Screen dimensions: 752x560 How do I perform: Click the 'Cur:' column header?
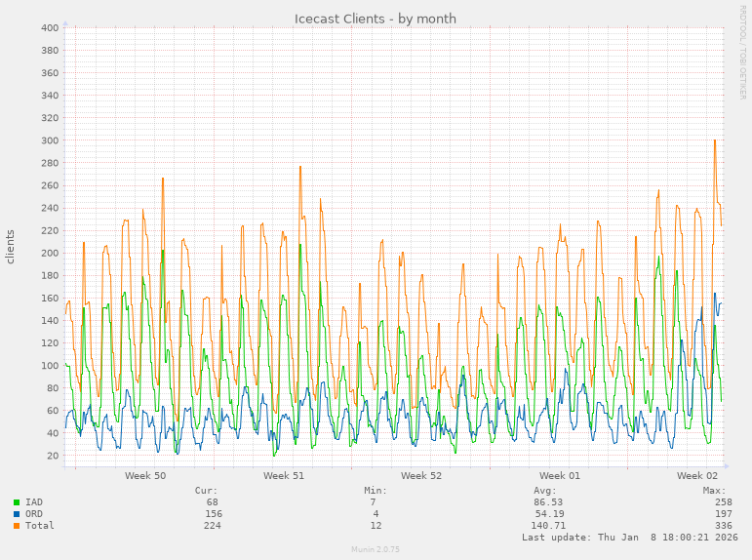coord(206,491)
